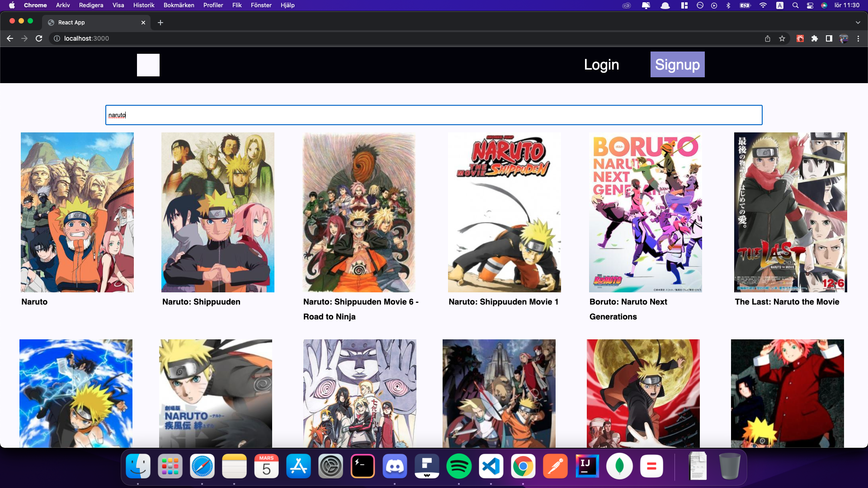Viewport: 868px width, 488px height.
Task: Click the Bluetooth menu bar icon
Action: click(x=728, y=5)
